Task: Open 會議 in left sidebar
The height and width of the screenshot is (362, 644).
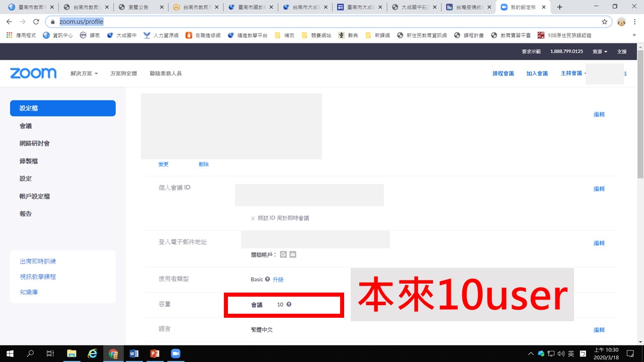Action: pyautogui.click(x=26, y=126)
